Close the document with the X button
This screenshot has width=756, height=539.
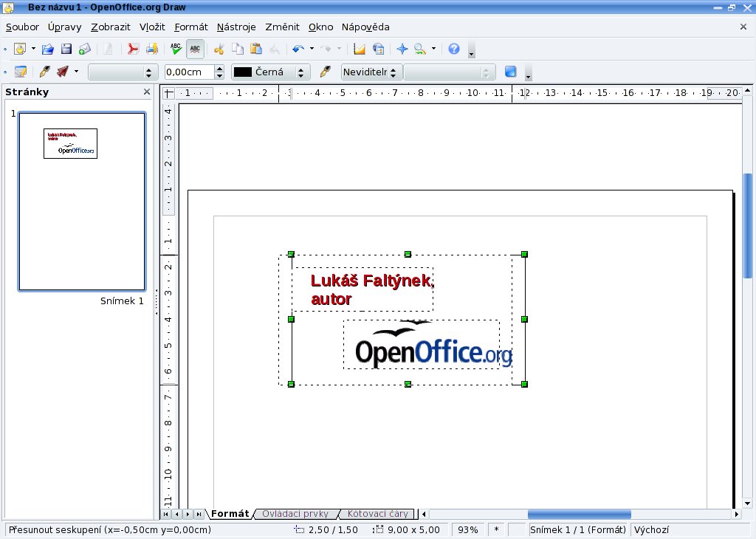click(x=743, y=27)
